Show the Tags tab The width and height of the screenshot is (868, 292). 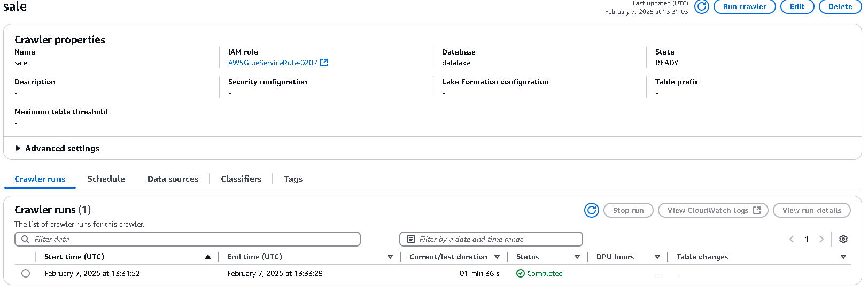coord(293,179)
